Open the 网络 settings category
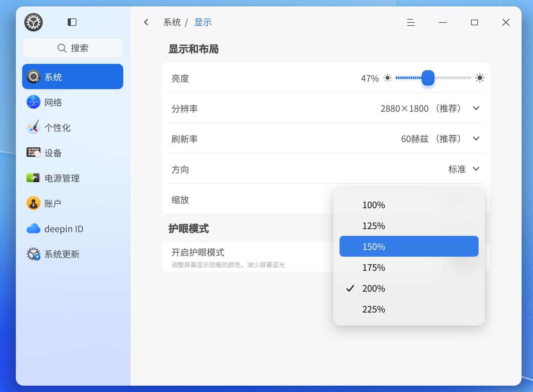 coord(73,102)
